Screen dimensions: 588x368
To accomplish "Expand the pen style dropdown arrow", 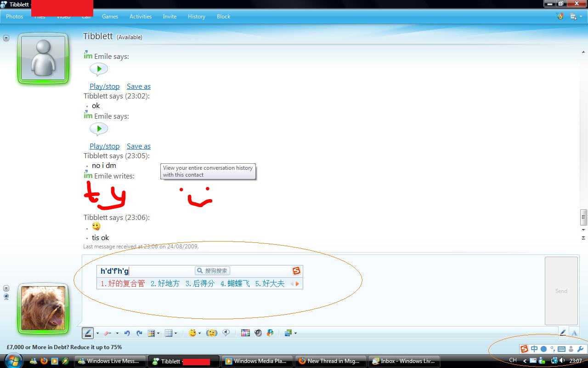I will point(97,333).
